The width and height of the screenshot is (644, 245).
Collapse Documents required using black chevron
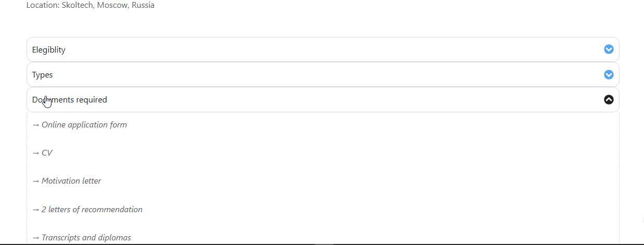[609, 99]
